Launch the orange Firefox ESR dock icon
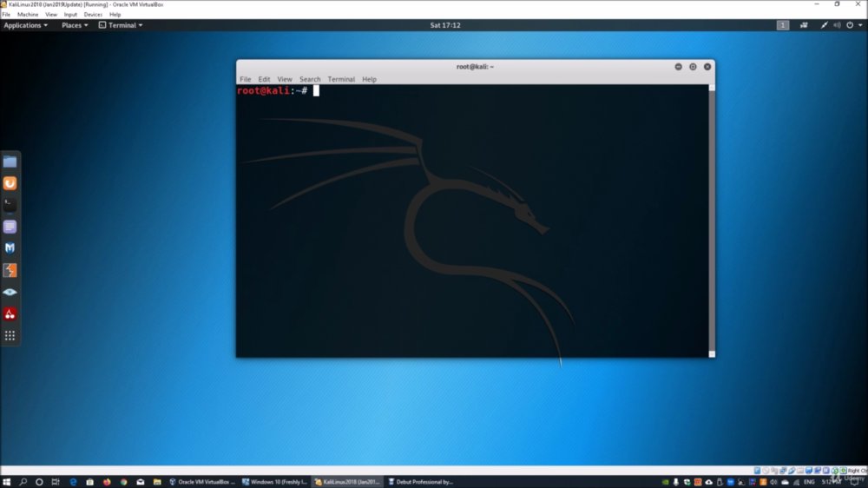 click(x=10, y=183)
